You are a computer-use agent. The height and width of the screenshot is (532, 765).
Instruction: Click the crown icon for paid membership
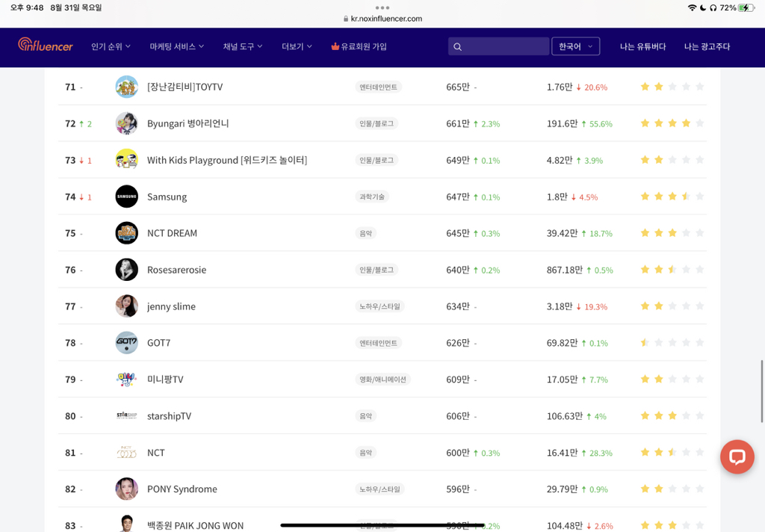pyautogui.click(x=335, y=46)
